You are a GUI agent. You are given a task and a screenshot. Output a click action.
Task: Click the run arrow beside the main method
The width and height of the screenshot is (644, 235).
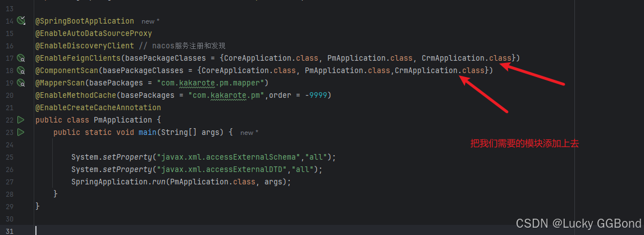(21, 132)
